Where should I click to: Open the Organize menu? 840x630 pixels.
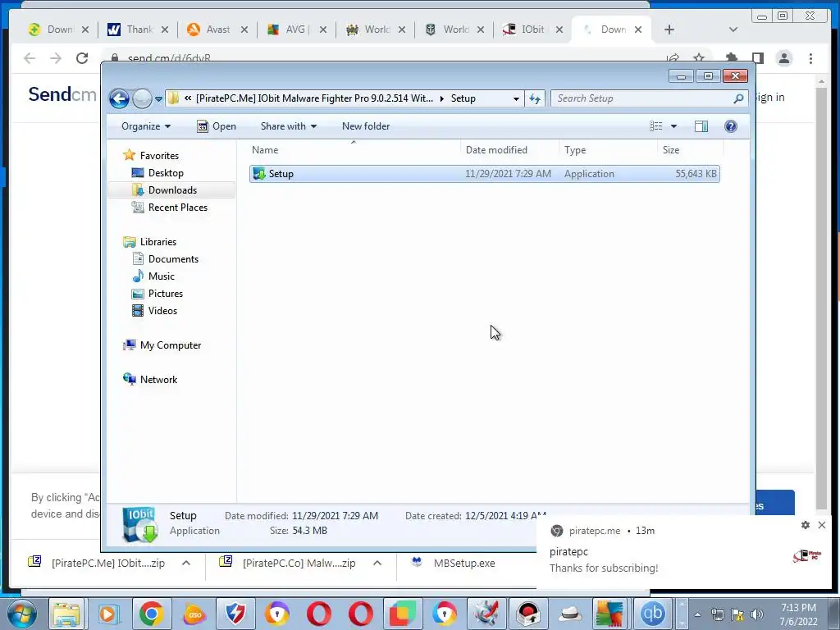146,126
